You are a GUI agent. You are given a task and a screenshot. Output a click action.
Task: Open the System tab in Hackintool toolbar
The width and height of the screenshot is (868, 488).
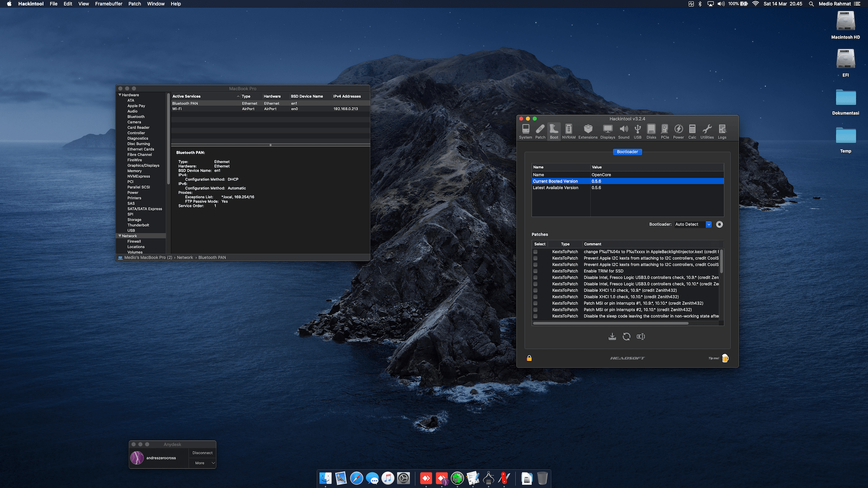pos(525,131)
